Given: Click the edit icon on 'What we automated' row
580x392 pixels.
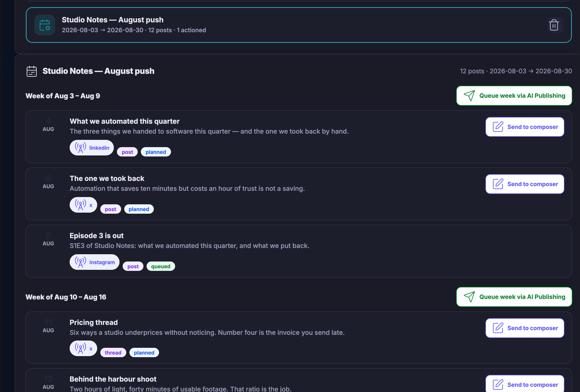Looking at the screenshot, I should [498, 127].
